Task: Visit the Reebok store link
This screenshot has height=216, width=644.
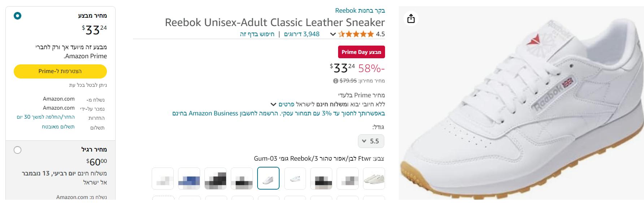Action: coord(360,10)
